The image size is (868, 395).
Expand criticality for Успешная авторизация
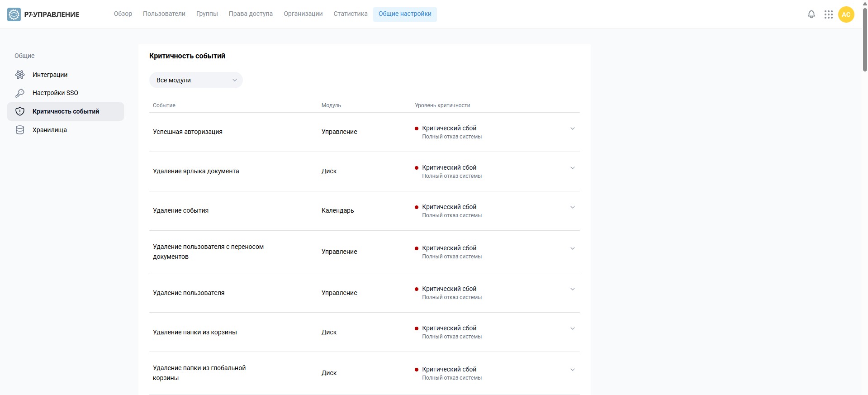coord(573,128)
